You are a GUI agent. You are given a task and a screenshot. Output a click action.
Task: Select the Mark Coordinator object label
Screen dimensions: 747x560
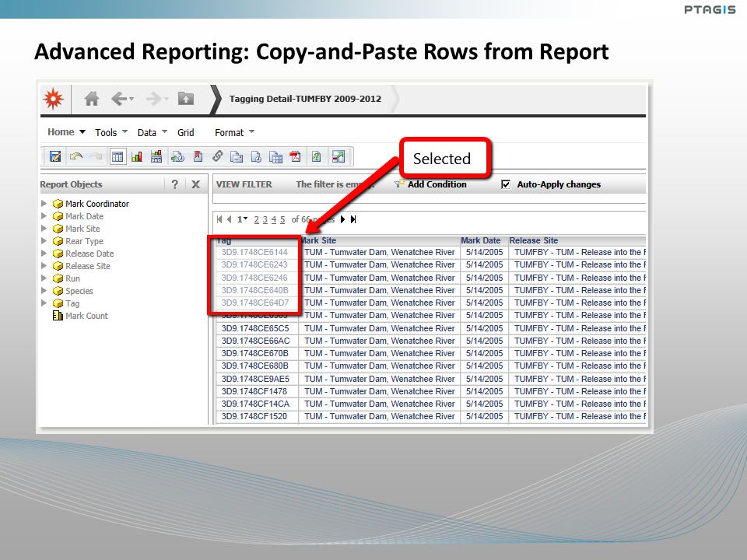click(x=97, y=203)
